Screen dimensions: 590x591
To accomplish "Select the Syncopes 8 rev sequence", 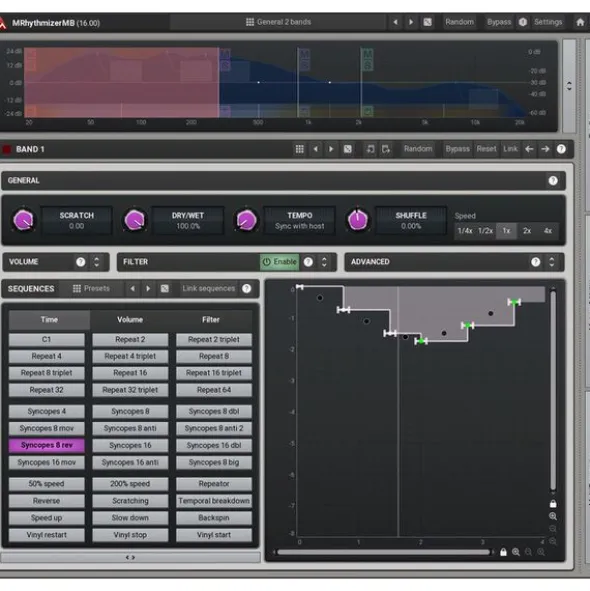I will (x=47, y=445).
